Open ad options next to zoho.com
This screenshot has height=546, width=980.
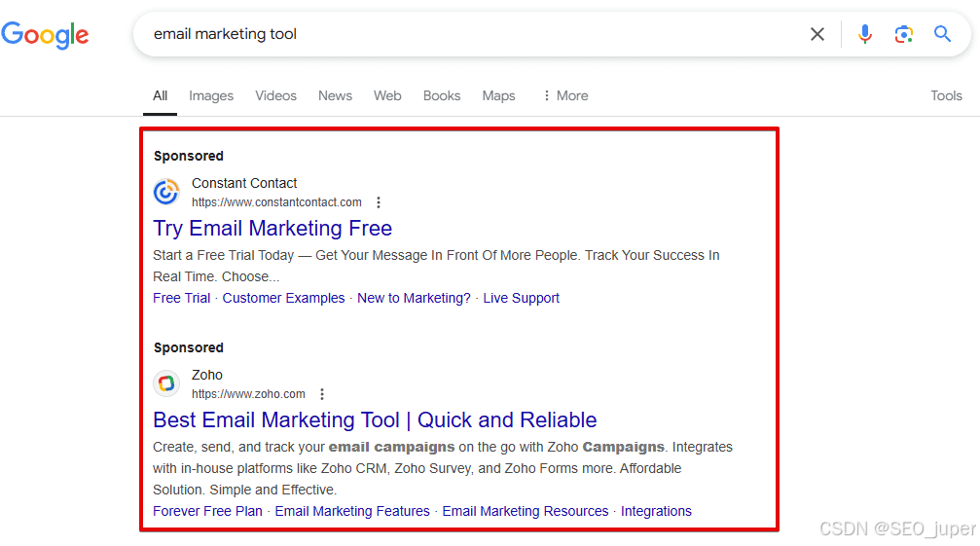(x=322, y=394)
